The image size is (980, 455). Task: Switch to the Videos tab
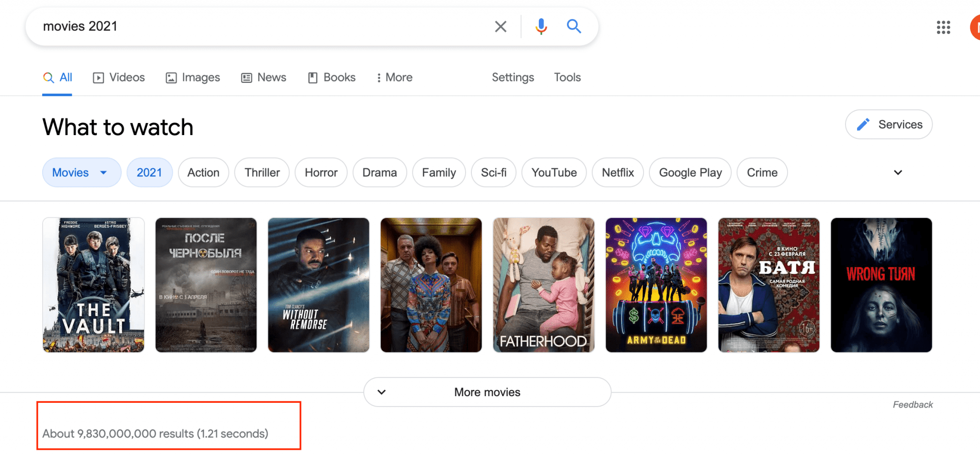[118, 77]
